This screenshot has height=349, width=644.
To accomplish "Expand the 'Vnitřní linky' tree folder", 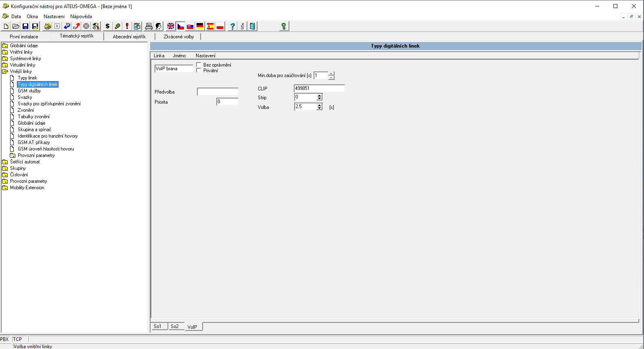I will tap(5, 52).
